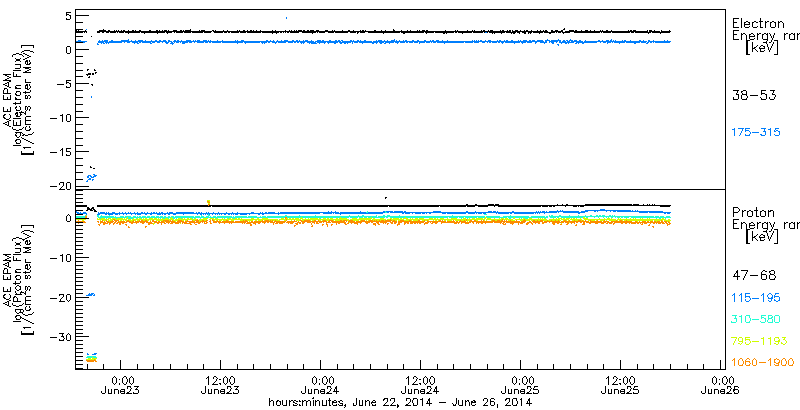This screenshot has width=800, height=410.
Task: Click the hours:minutes date range axis title
Action: coord(401,402)
